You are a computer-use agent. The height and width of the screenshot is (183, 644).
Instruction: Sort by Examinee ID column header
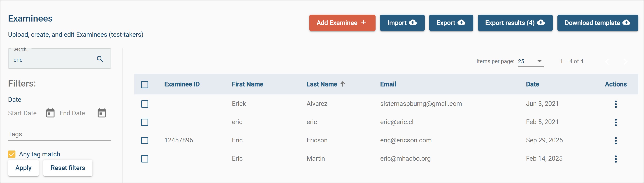(x=182, y=84)
